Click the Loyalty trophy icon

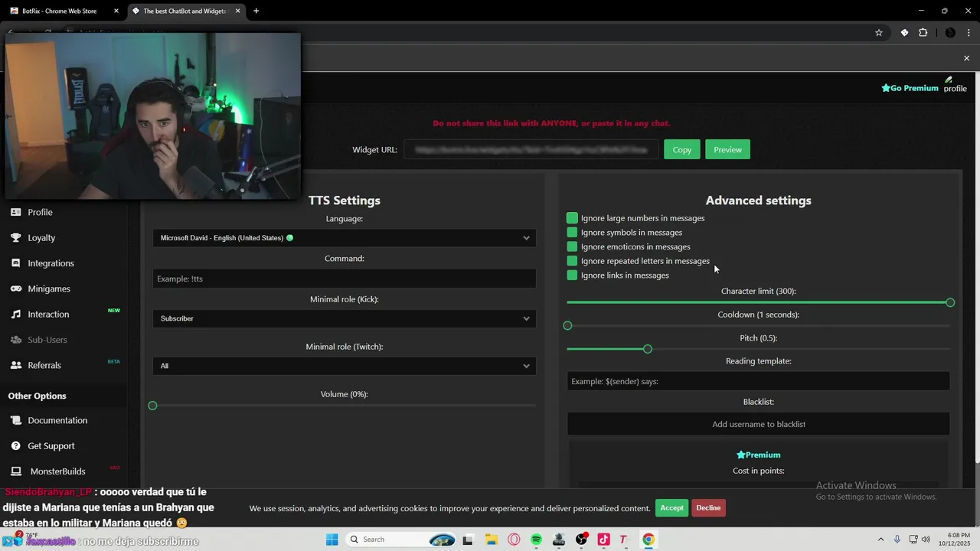point(15,237)
